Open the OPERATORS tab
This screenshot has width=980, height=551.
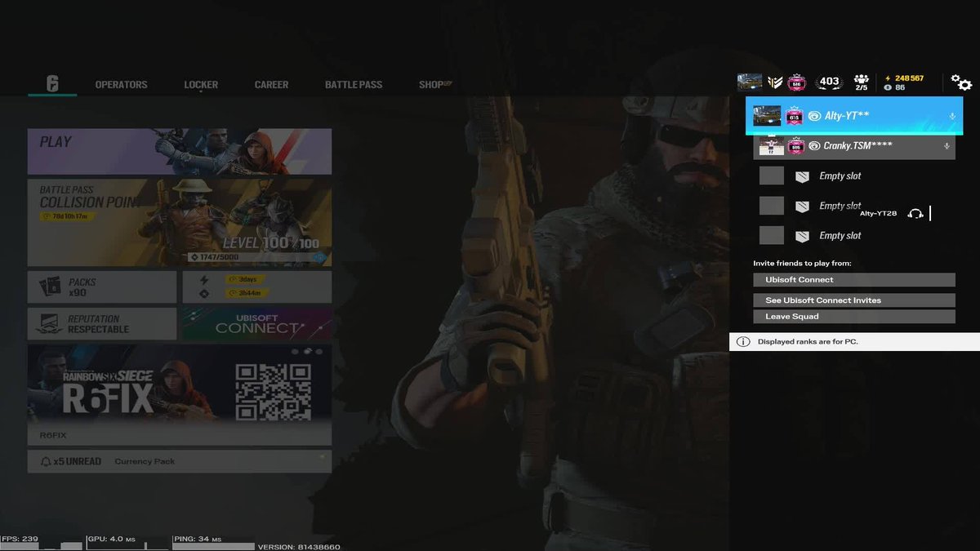point(121,85)
